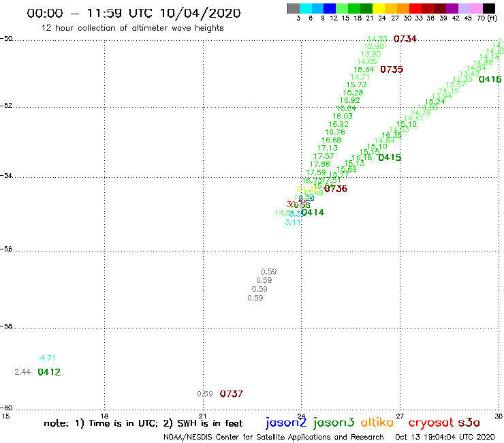Image resolution: width=504 pixels, height=443 pixels.
Task: Click the gray 2.44 wave height value
Action: click(x=22, y=372)
